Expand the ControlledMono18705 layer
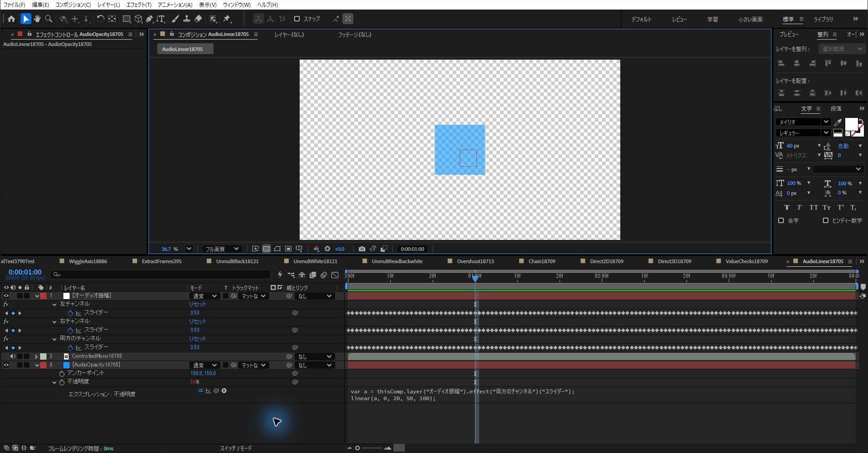This screenshot has height=453, width=868. coord(36,356)
